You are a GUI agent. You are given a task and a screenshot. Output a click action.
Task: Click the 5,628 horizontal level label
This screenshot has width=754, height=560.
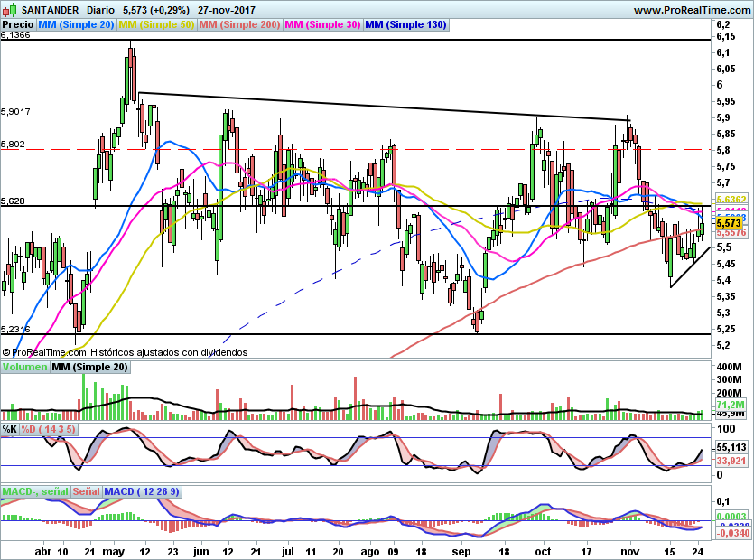tap(13, 201)
